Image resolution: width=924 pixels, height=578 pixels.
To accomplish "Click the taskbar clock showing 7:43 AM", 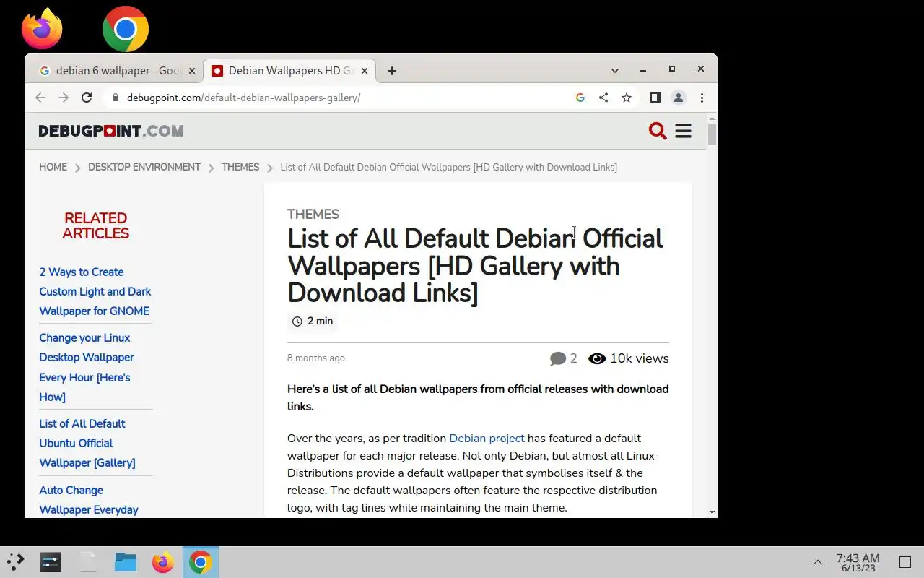I will click(x=858, y=562).
